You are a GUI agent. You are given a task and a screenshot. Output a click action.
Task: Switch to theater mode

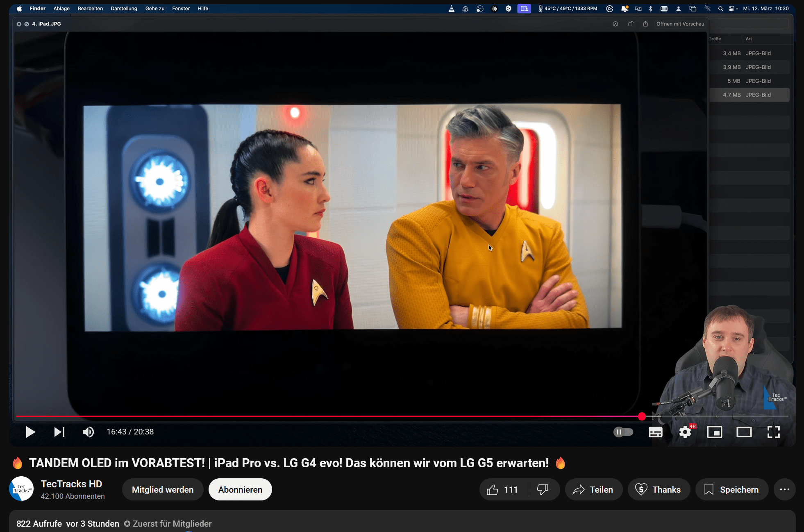744,432
